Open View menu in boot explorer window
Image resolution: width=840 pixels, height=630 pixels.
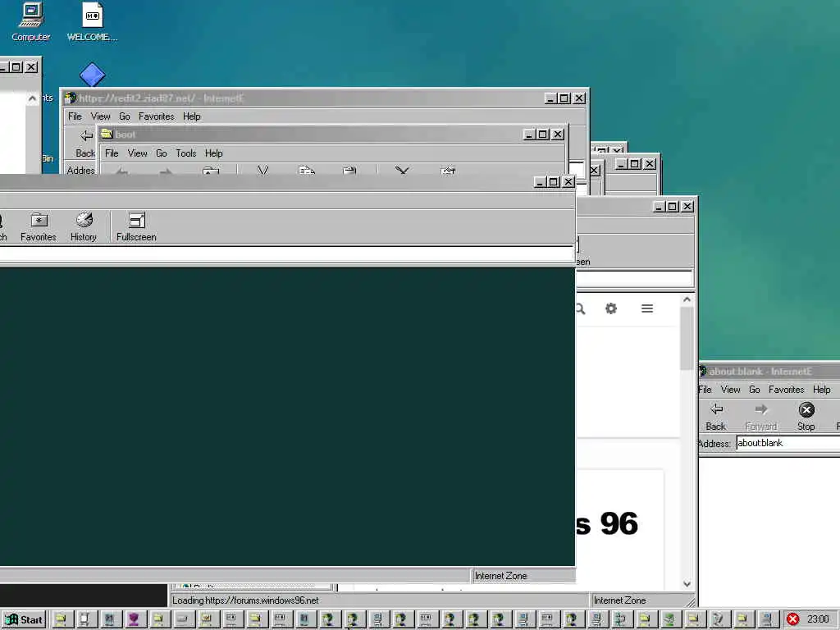[x=137, y=153]
